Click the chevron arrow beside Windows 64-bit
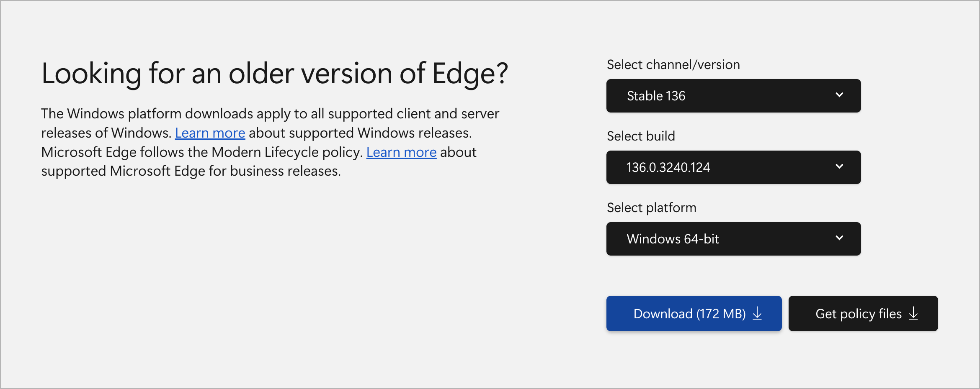980x389 pixels. [x=839, y=238]
